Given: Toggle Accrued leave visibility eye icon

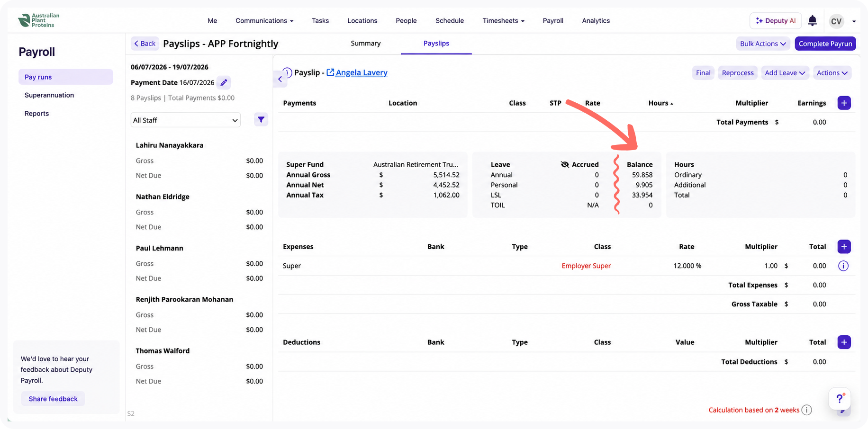Looking at the screenshot, I should point(565,164).
